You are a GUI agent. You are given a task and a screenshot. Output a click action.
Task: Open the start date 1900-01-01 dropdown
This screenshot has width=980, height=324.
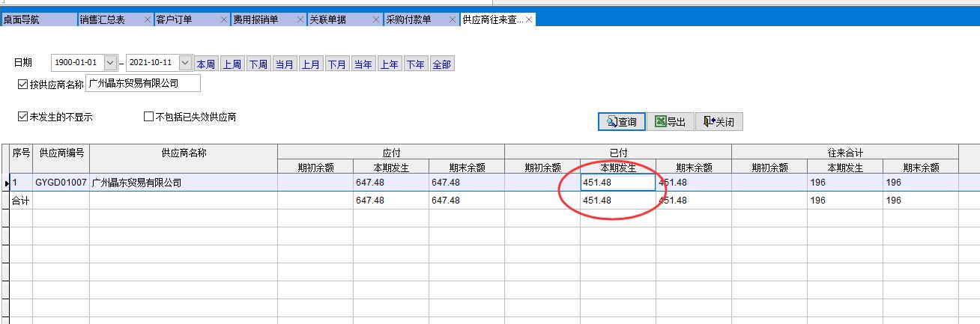pos(111,64)
